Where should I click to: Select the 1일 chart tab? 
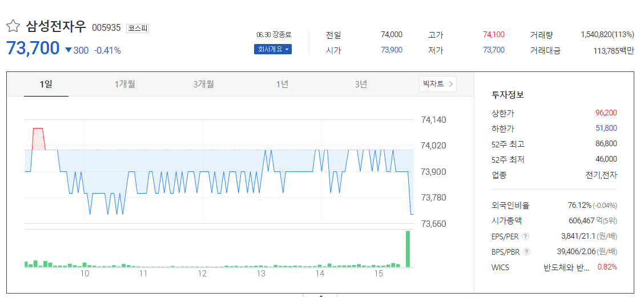(x=46, y=84)
